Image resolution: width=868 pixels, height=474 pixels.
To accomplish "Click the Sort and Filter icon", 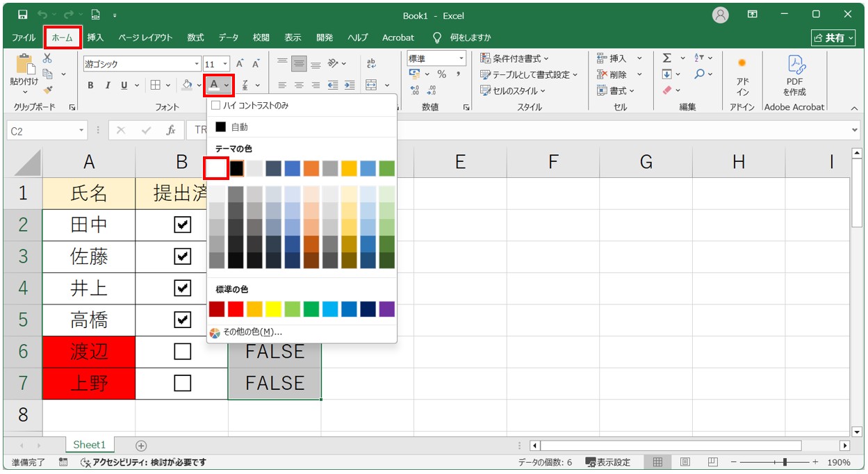I will click(x=699, y=58).
